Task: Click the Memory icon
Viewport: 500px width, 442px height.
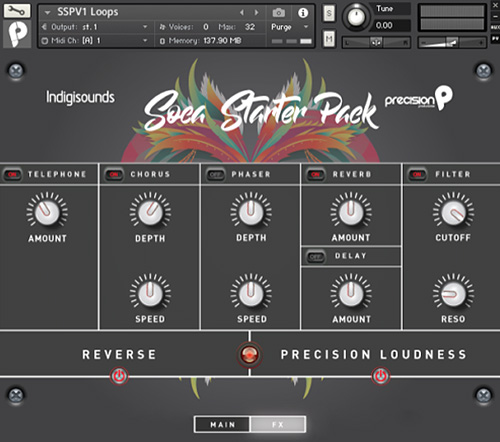Action: (x=162, y=41)
